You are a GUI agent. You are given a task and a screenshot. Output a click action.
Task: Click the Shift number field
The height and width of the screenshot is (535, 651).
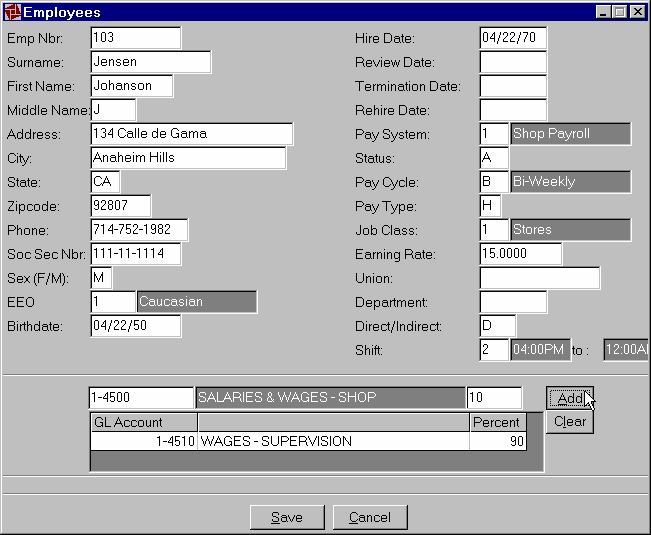(494, 350)
